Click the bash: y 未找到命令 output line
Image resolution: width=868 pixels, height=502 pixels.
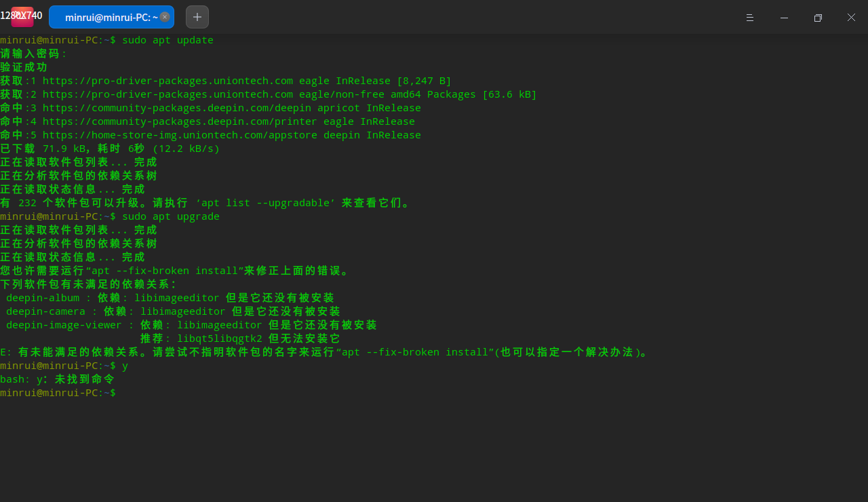pos(58,379)
